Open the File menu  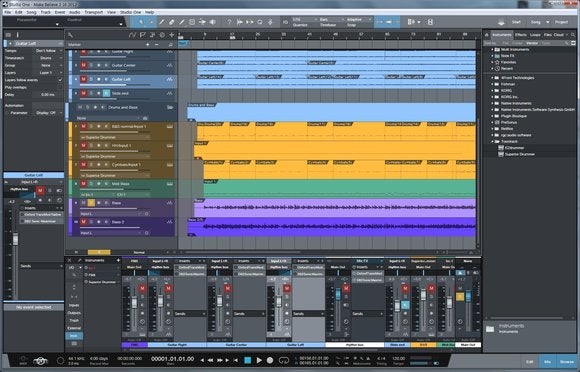(x=7, y=12)
